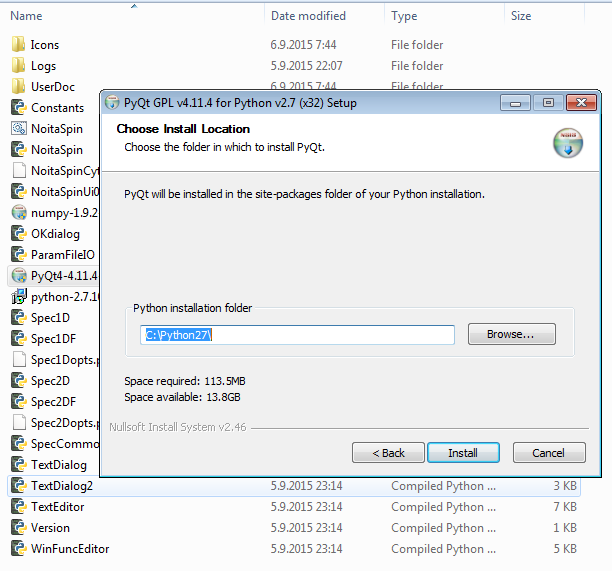
Task: Click the NSIS installer logo in header
Action: 568,143
